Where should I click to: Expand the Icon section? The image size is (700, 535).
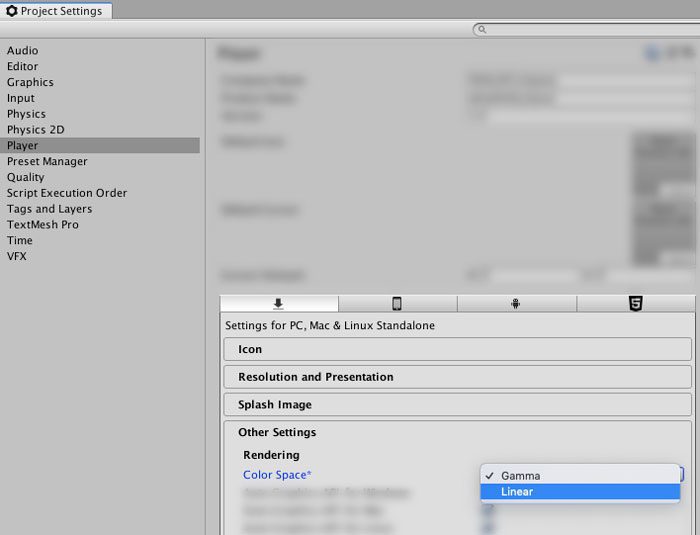click(x=458, y=349)
